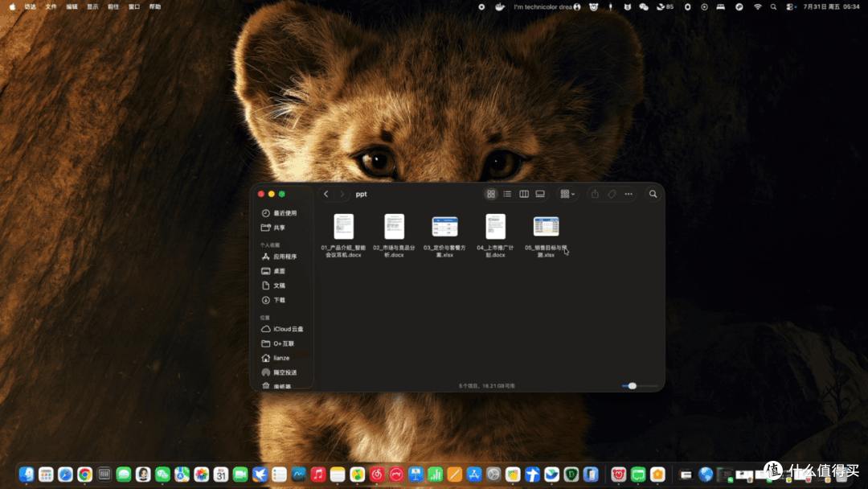Select the 05_销售目标 xlsx file thumbnail
868x489 pixels.
[x=546, y=227]
